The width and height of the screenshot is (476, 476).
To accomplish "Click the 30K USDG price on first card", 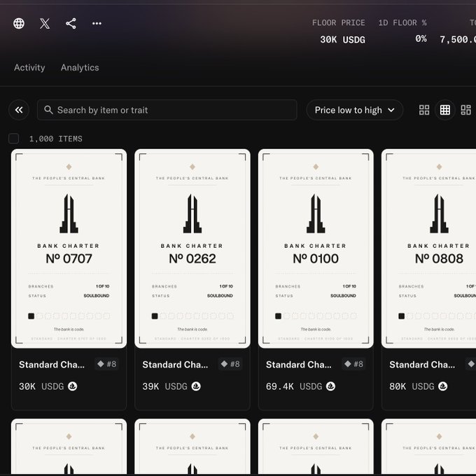I will [41, 386].
